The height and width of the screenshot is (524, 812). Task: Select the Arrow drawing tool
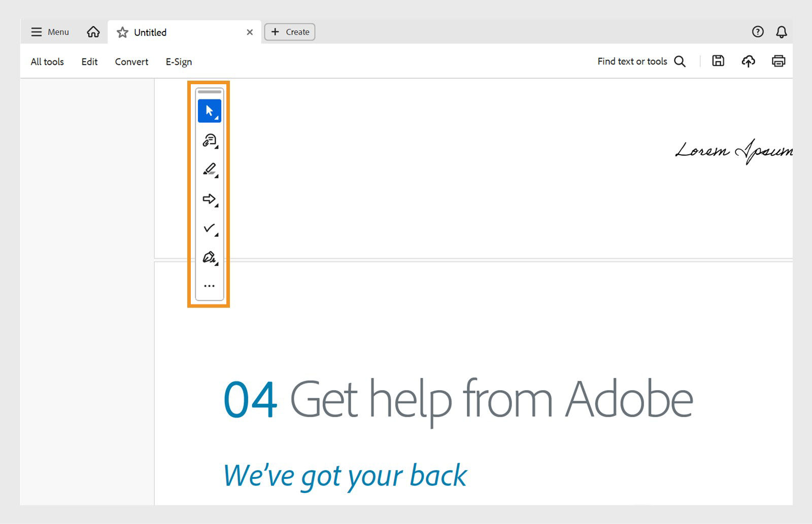[209, 199]
